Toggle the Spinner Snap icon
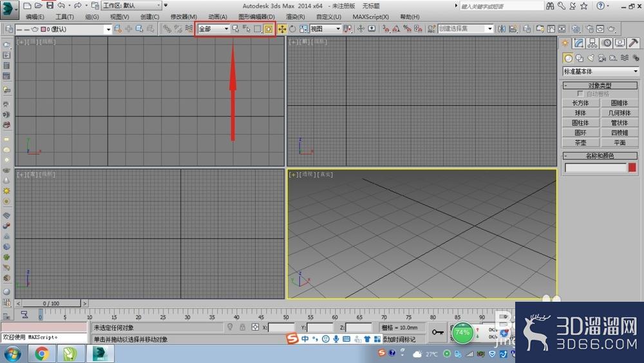Screen dimensions: 644x363 418,29
